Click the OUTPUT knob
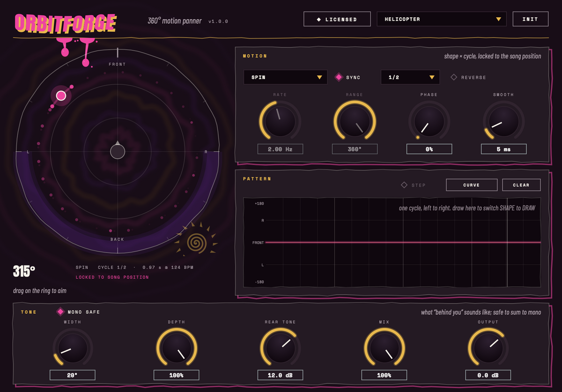Image resolution: width=562 pixels, height=392 pixels. point(488,348)
